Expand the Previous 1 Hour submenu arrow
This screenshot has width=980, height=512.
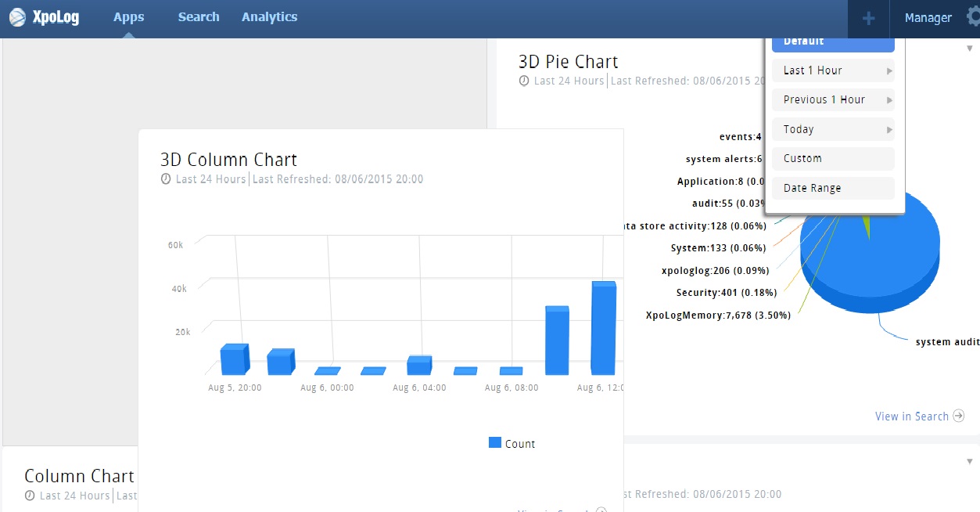click(889, 100)
